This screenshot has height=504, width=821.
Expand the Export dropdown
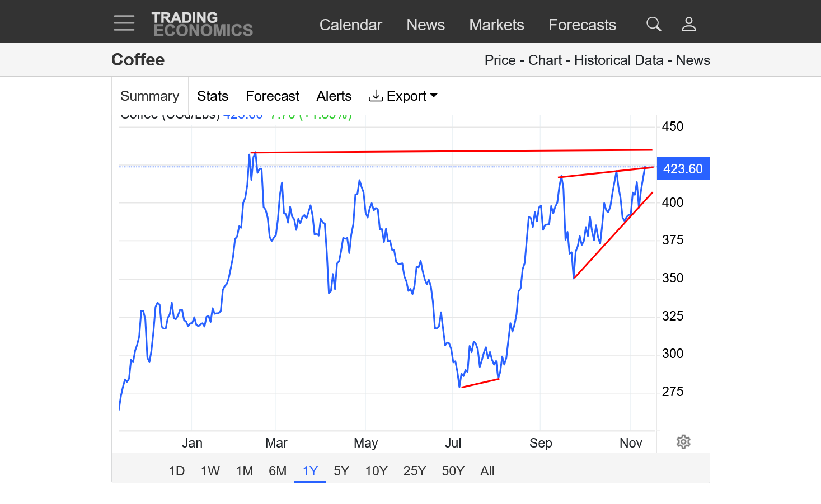[403, 96]
